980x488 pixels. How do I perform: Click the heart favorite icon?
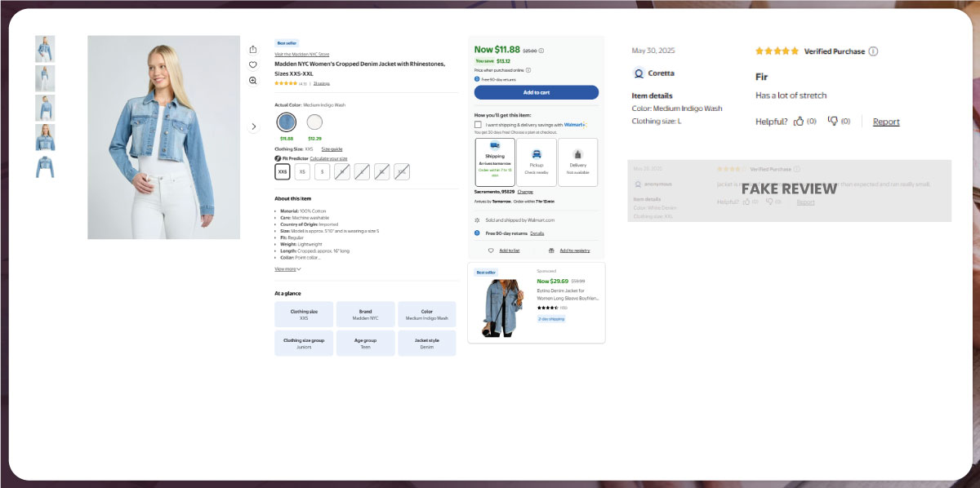pos(253,64)
